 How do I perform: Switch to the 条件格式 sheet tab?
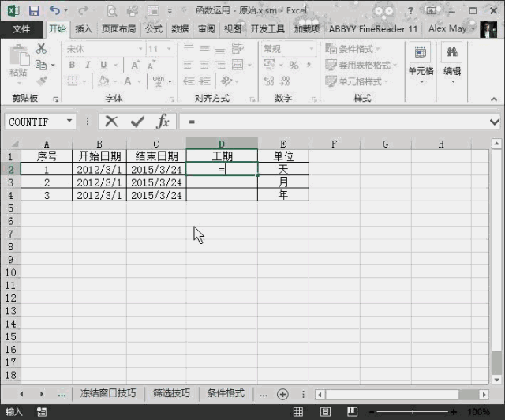226,394
